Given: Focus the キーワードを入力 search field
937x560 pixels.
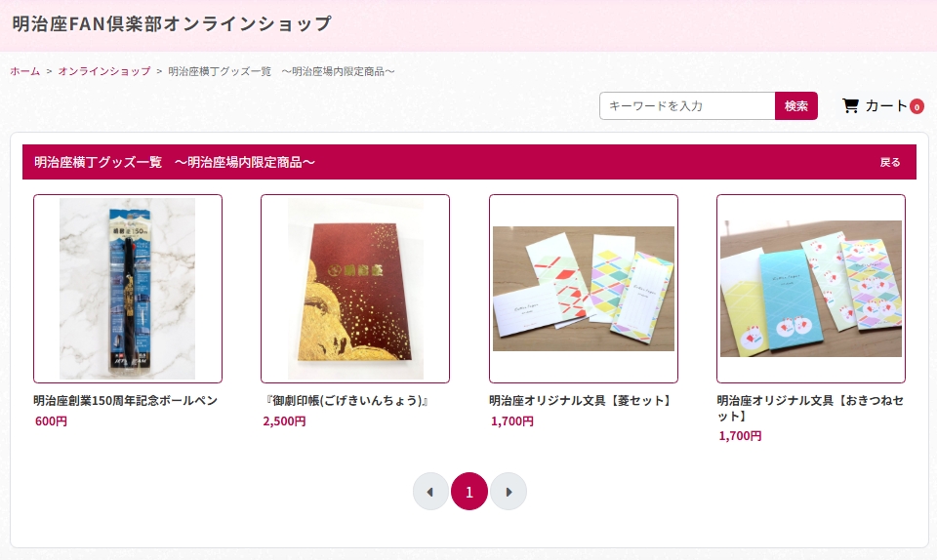Looking at the screenshot, I should pos(687,105).
